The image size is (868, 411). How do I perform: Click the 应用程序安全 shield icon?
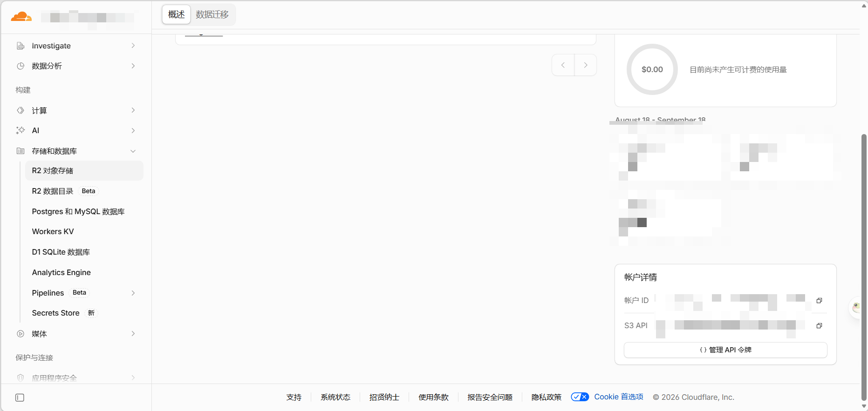tap(21, 378)
